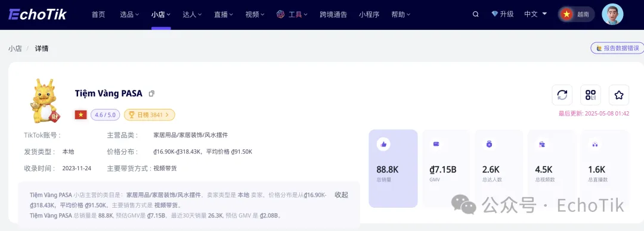Image resolution: width=644 pixels, height=231 pixels.
Task: Click the tools swirl icon in nav
Action: (280, 14)
